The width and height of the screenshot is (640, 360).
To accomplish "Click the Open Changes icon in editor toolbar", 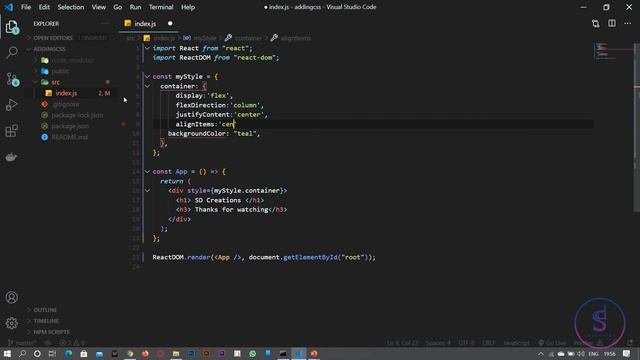I will tap(596, 24).
